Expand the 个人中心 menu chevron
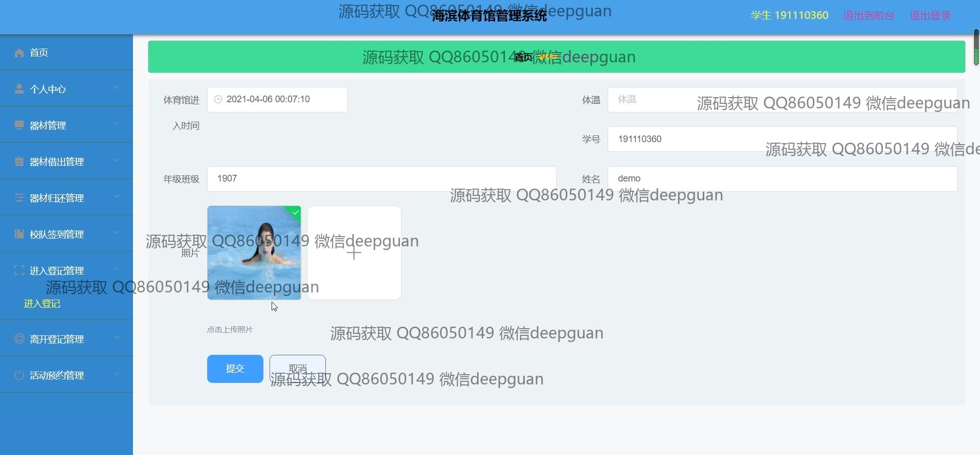 click(117, 88)
